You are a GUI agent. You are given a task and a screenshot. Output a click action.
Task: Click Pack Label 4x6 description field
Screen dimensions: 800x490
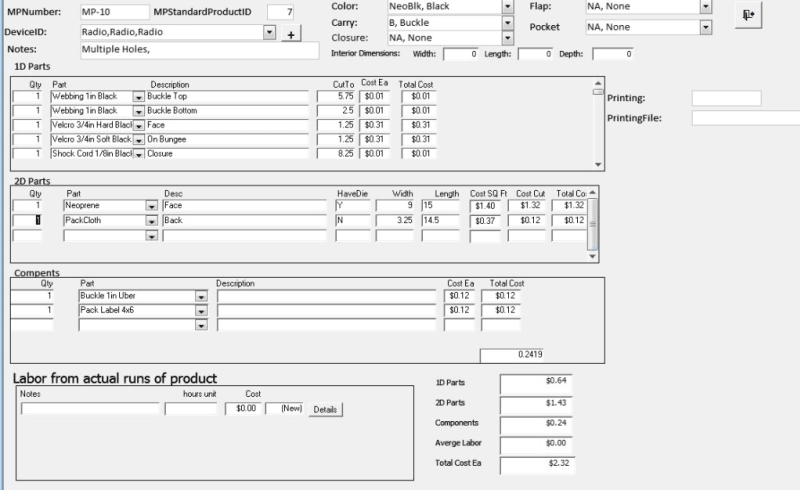tap(327, 310)
